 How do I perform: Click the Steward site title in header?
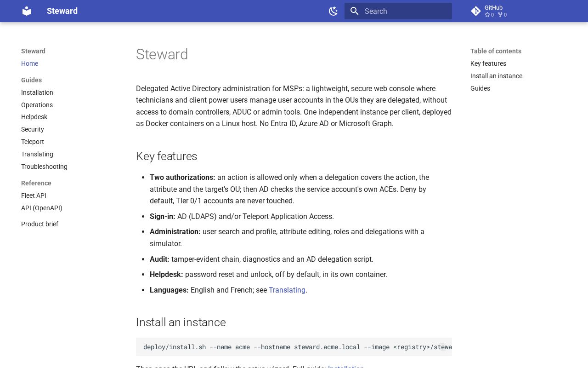pos(62,11)
